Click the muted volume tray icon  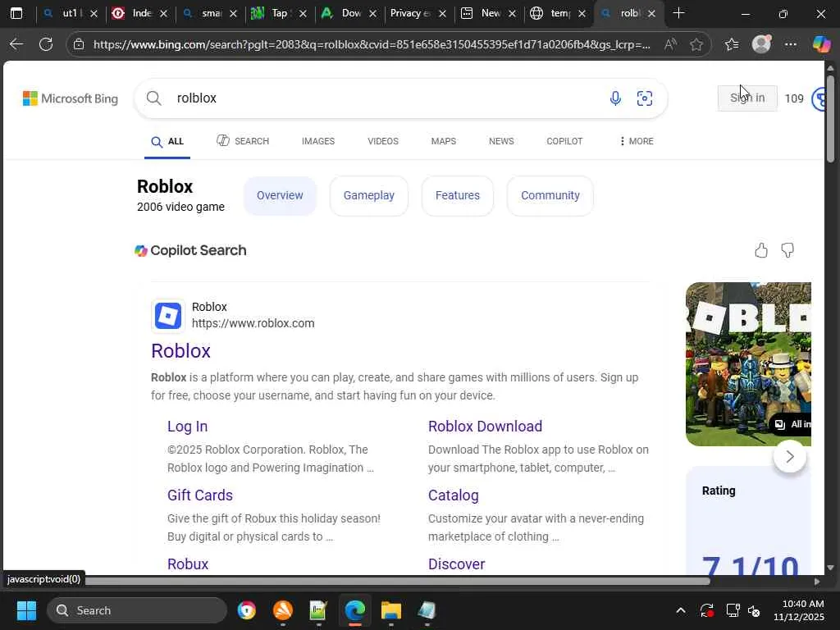pos(754,610)
